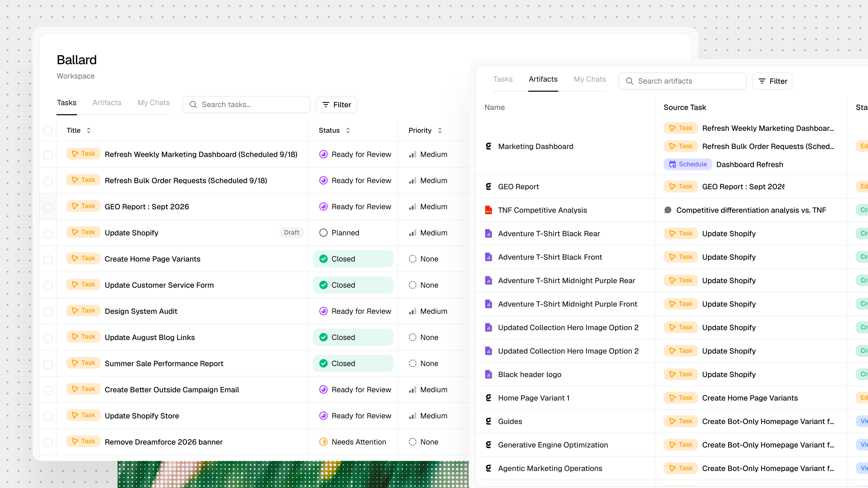Click the Schedule badge beside Dashboard Refresh
The image size is (868, 488).
pos(687,164)
